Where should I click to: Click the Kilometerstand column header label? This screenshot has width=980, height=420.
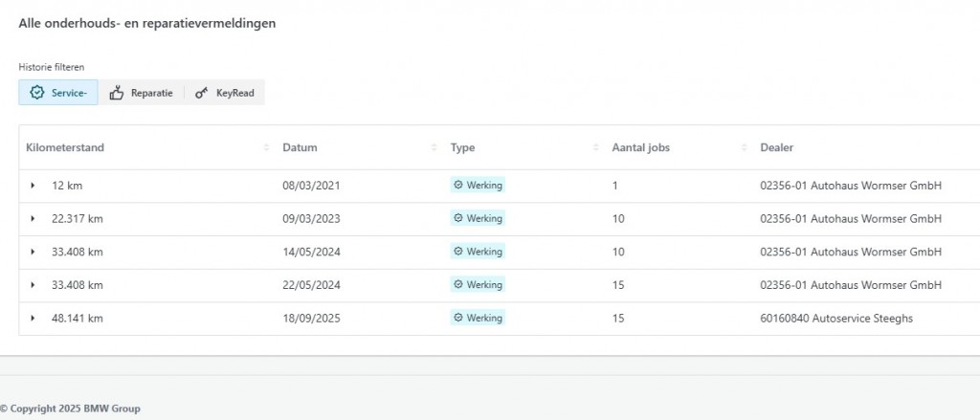pyautogui.click(x=65, y=147)
